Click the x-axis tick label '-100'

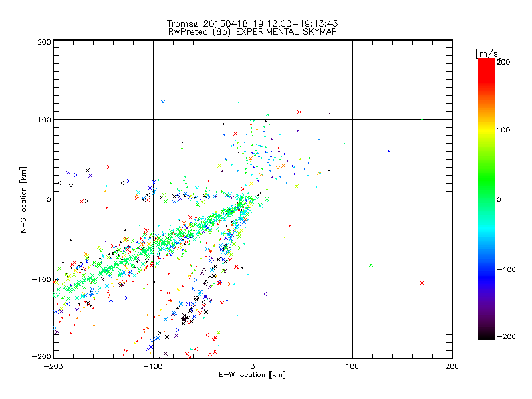coord(153,366)
